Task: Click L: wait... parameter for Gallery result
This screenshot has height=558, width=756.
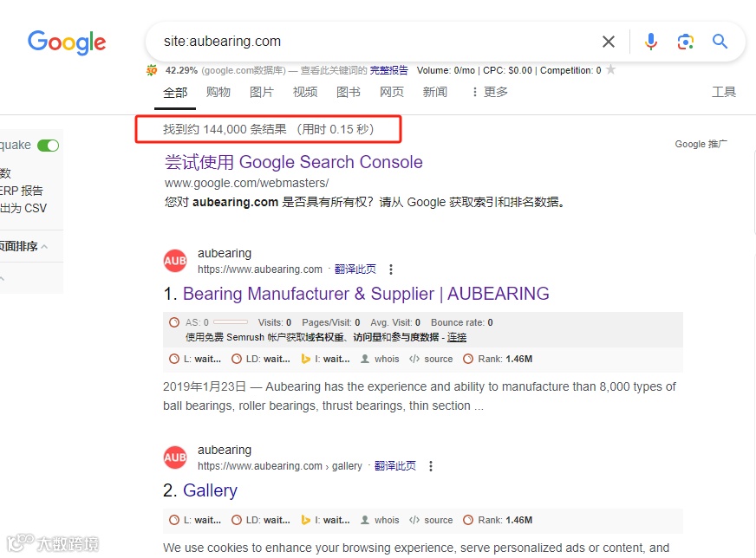Action: tap(195, 521)
